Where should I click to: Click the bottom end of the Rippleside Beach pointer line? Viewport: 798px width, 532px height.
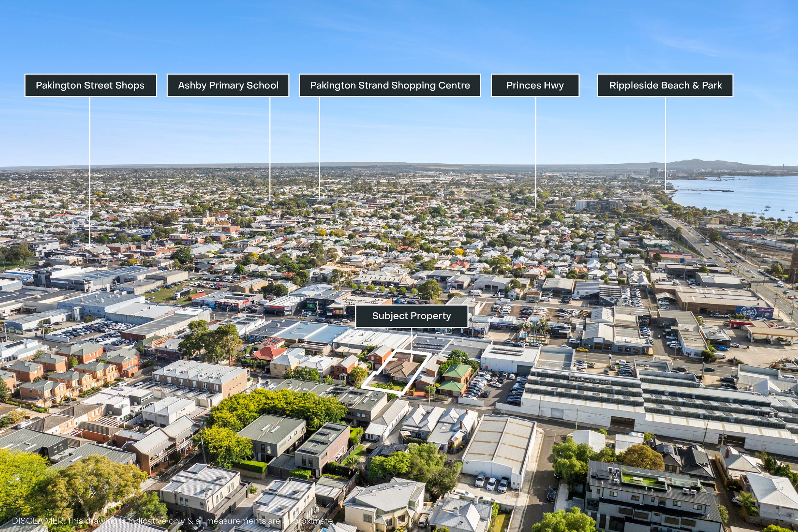coord(665,189)
